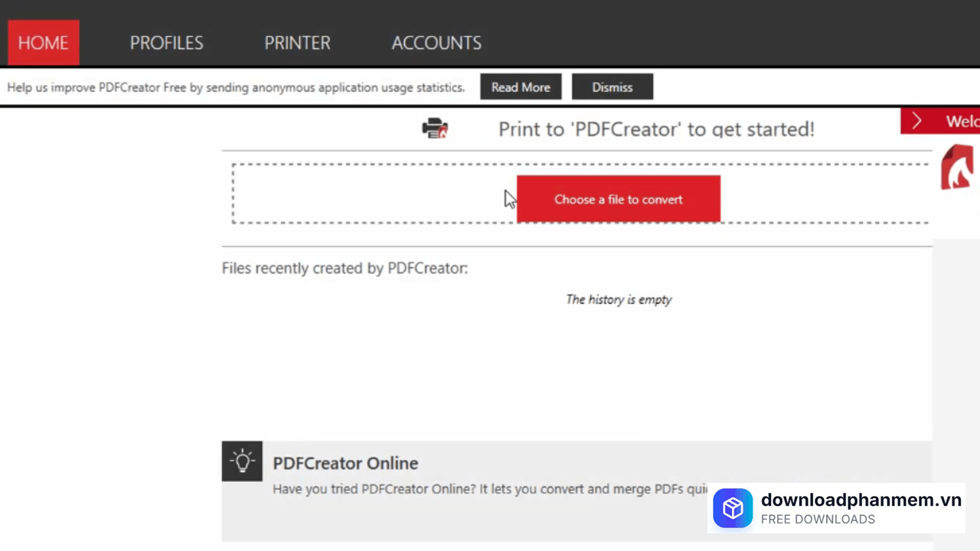Click the downloadphanmem.vn watermark text

click(x=861, y=500)
